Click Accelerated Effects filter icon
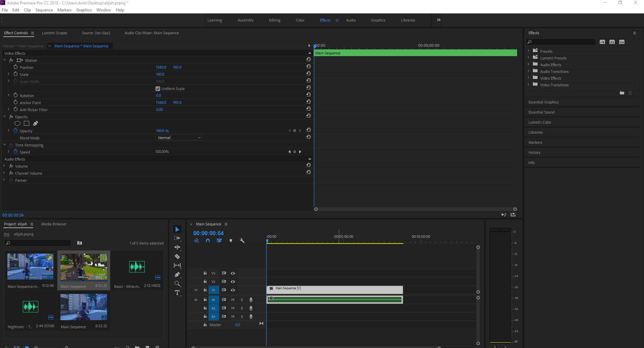 click(602, 42)
